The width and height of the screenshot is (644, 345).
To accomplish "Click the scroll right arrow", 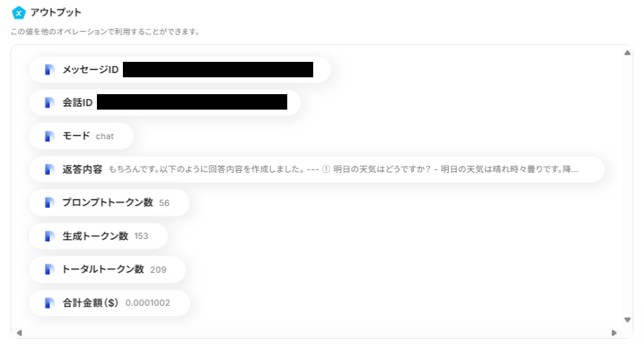I will tap(614, 332).
